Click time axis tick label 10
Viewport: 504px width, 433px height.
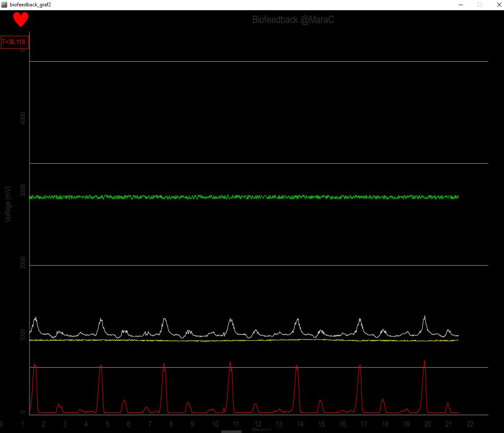pyautogui.click(x=215, y=424)
